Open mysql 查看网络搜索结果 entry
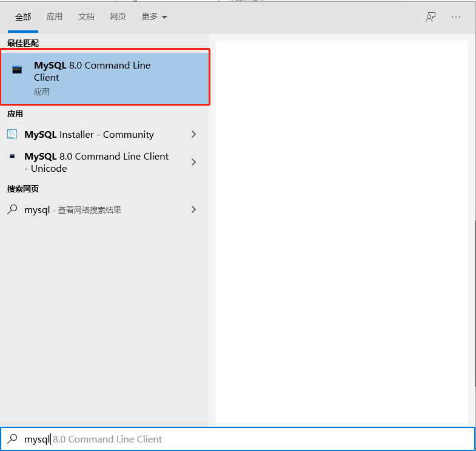This screenshot has width=476, height=451. [x=104, y=209]
